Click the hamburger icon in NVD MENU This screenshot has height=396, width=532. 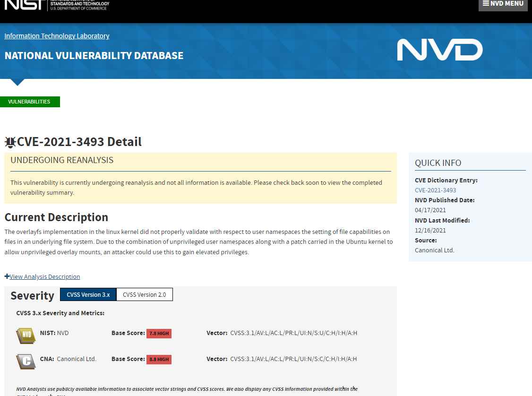click(486, 3)
